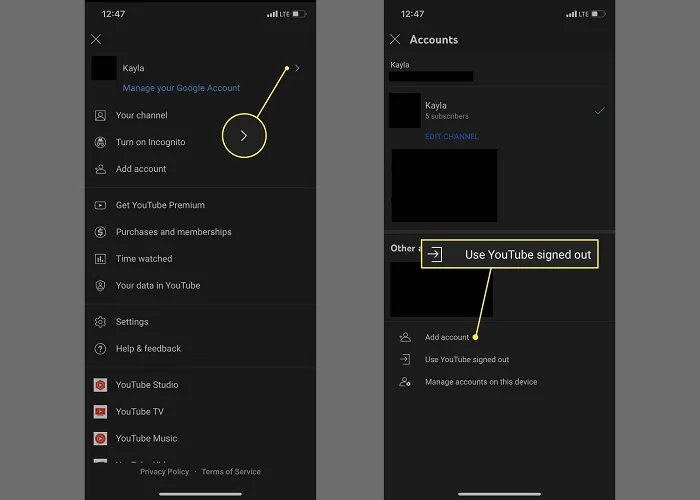Tap the signed out arrow icon
Viewport: 700px width, 500px height.
pos(405,359)
